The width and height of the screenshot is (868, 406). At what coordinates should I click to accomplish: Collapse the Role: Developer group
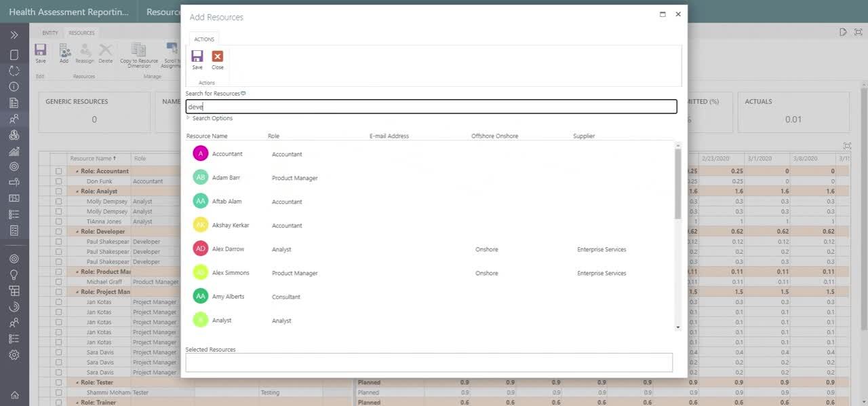click(77, 232)
